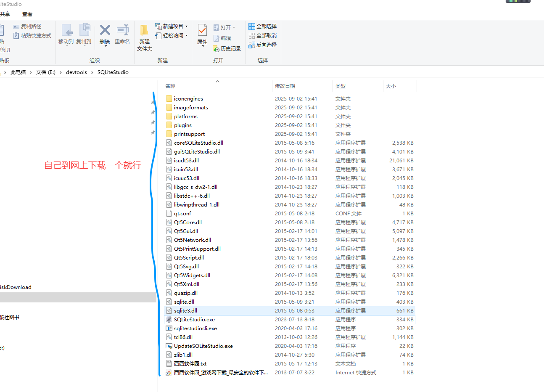
Task: Select the sqlitestudiocli.exe icon
Action: click(x=169, y=328)
